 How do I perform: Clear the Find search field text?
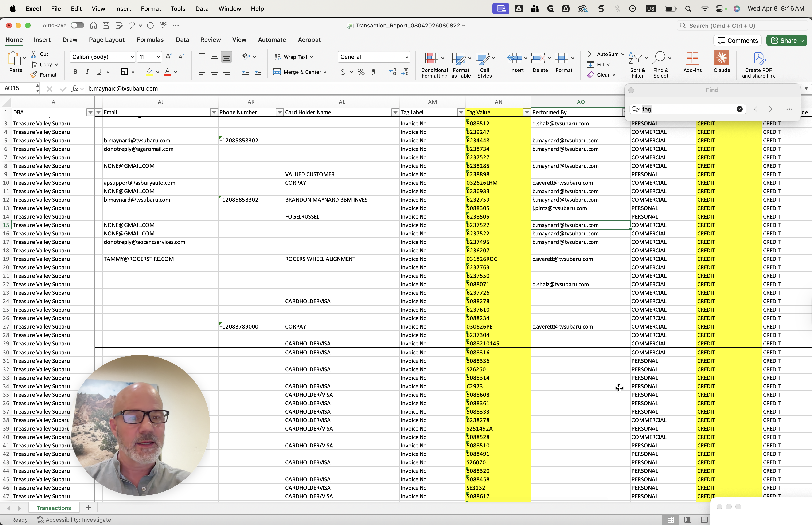tap(739, 109)
